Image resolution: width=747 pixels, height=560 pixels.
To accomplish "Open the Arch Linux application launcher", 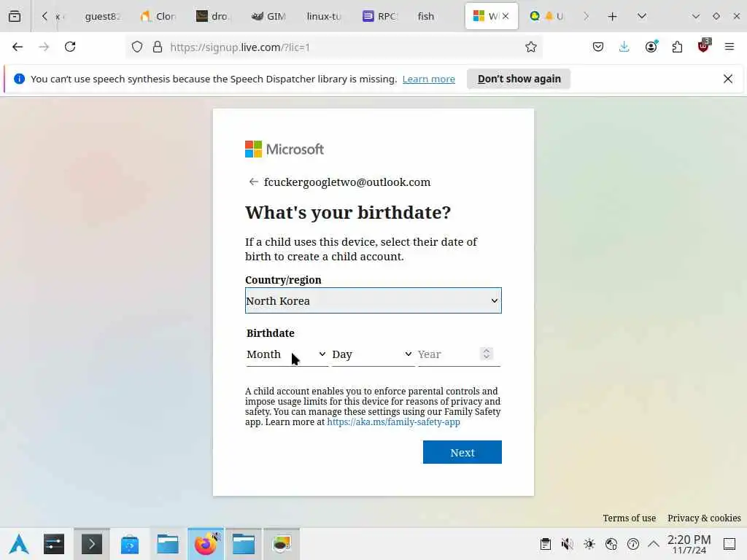I will pos(19,544).
